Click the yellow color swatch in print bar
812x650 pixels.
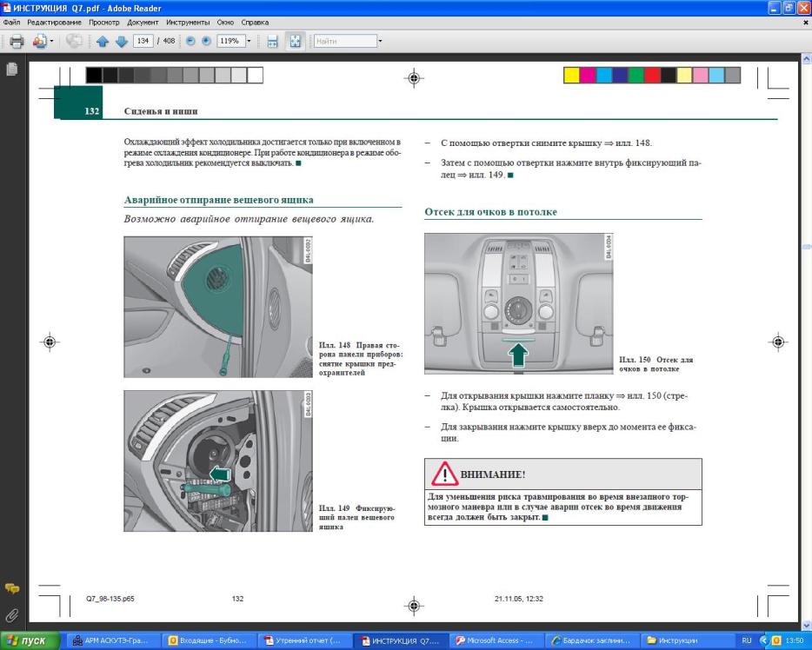coord(572,76)
